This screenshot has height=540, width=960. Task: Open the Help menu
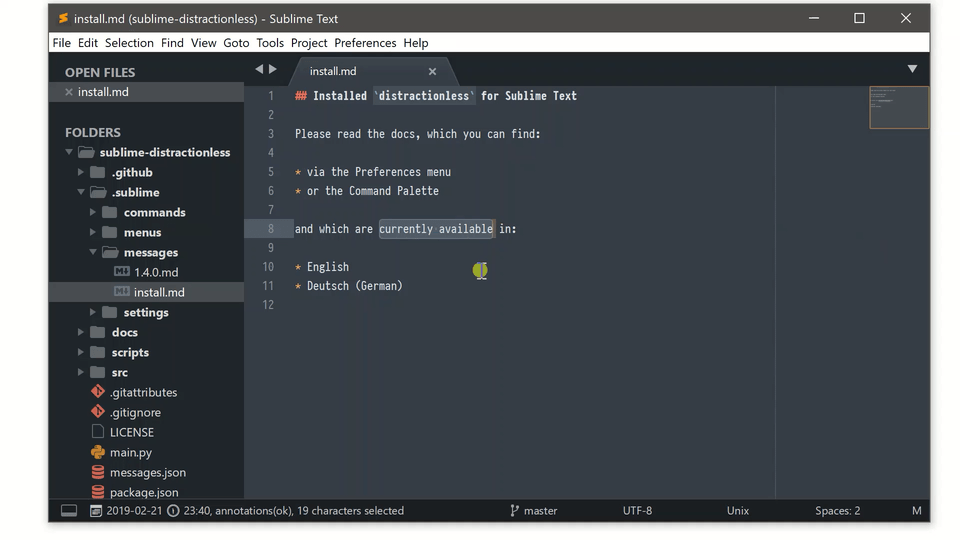click(416, 43)
